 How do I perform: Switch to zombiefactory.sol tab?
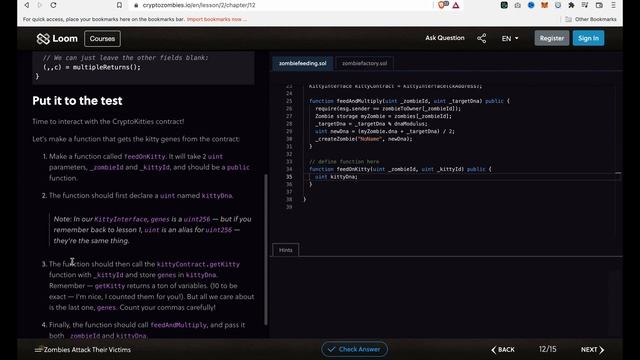[x=364, y=63]
